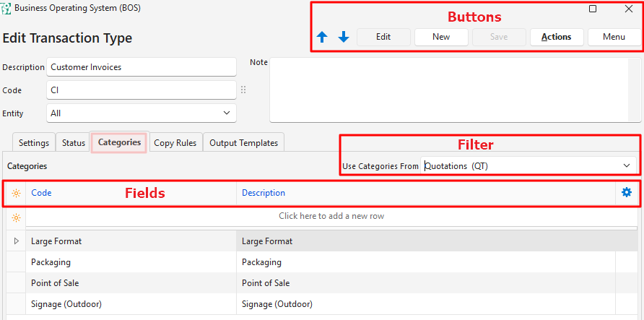Click the dotted grip icon beside Code
The height and width of the screenshot is (320, 644).
(x=243, y=90)
